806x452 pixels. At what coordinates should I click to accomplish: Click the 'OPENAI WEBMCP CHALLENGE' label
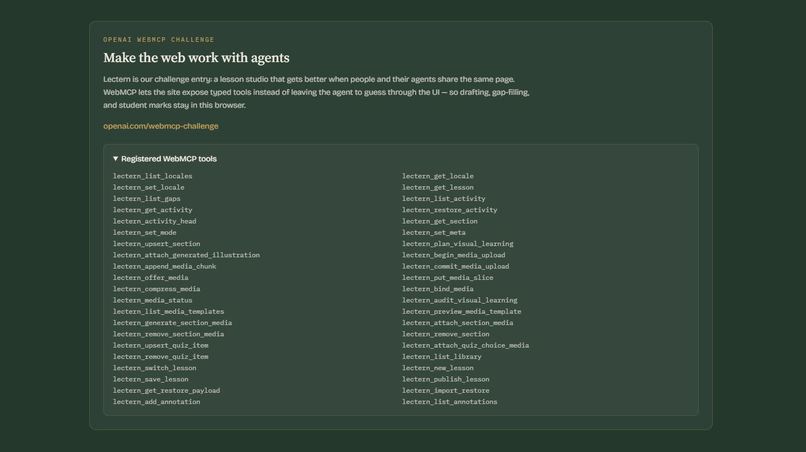click(159, 40)
